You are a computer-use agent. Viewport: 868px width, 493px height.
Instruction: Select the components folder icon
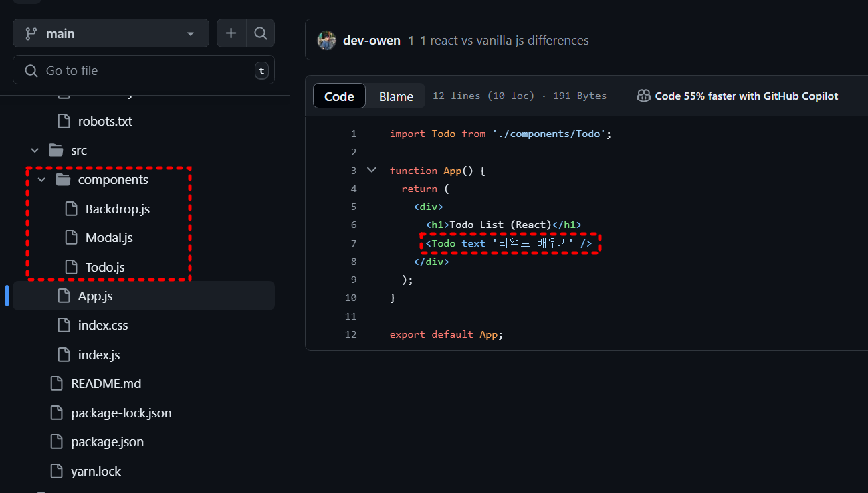pos(64,180)
